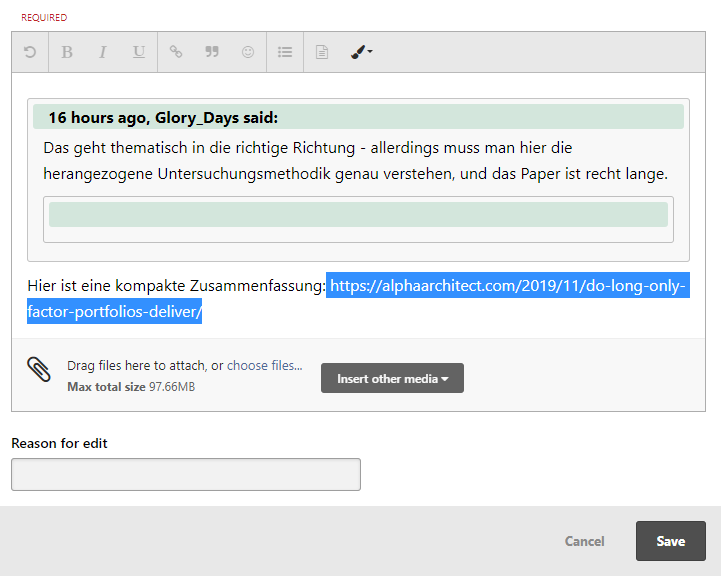This screenshot has height=580, width=721.
Task: Click the undo icon in editor toolbar
Action: [30, 52]
